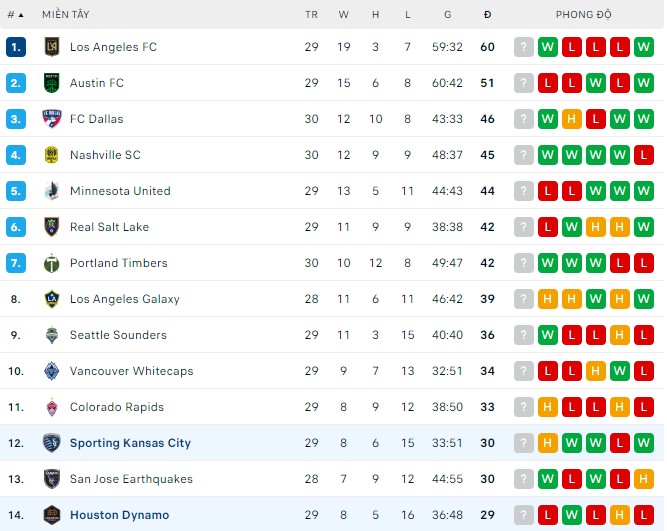
Task: Open the Houston Dynamo team link
Action: point(119,515)
